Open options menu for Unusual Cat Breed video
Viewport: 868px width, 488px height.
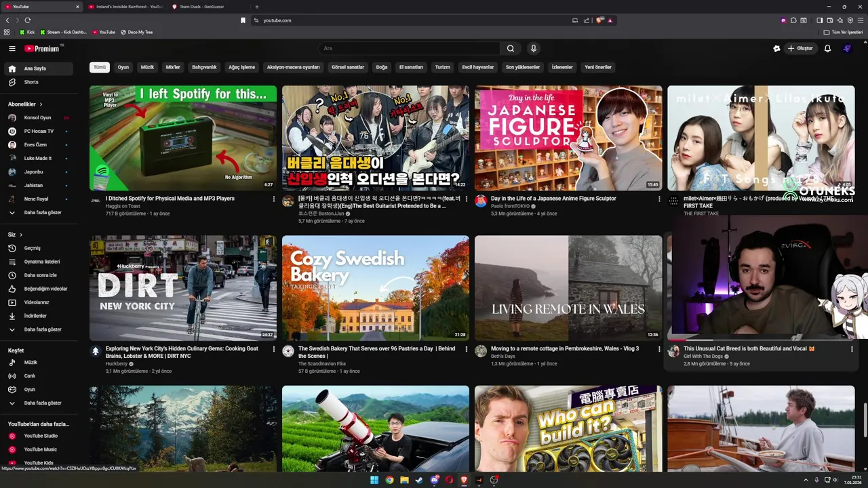tap(852, 349)
